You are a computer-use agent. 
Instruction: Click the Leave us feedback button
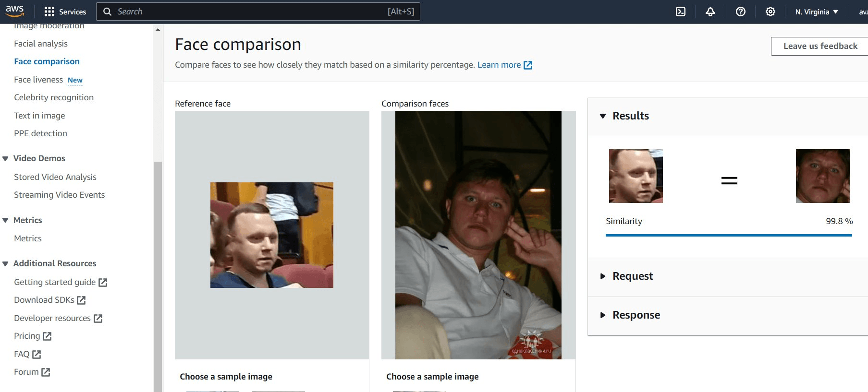pos(820,46)
